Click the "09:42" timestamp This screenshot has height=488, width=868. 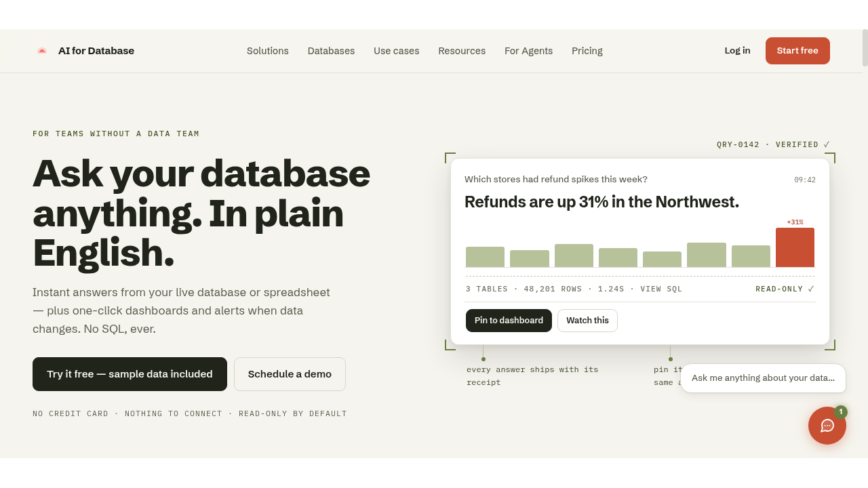[805, 180]
